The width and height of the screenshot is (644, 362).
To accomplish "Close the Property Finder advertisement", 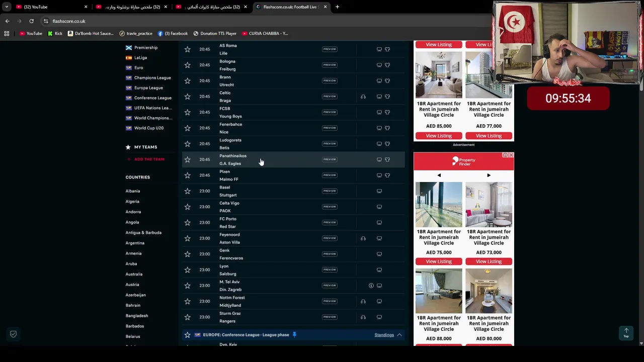I will point(511,155).
